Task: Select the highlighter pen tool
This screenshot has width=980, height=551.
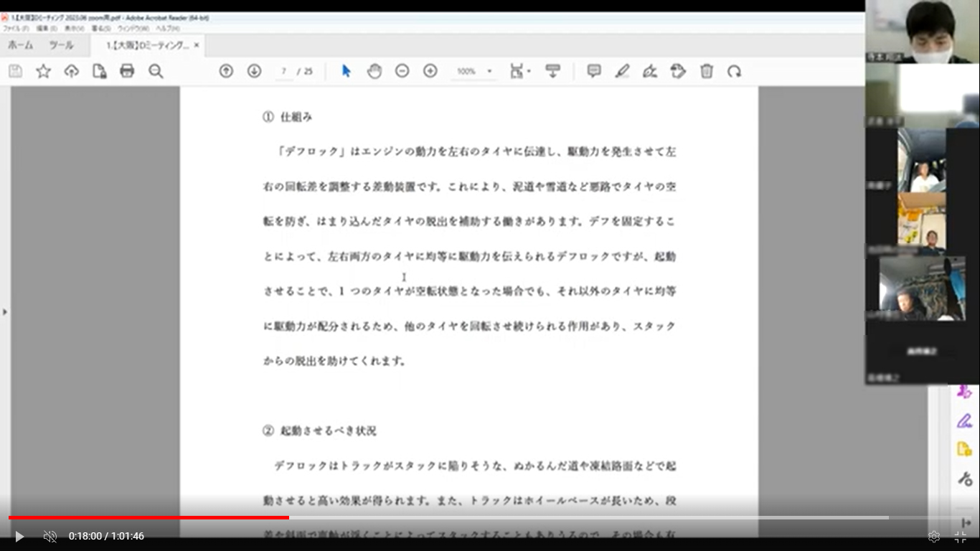Action: pyautogui.click(x=622, y=71)
